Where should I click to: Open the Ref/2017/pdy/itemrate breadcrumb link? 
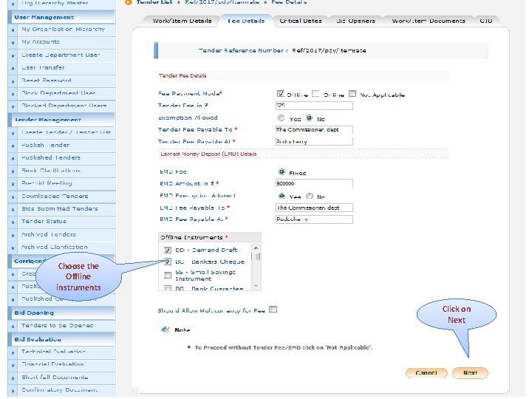[x=222, y=2]
